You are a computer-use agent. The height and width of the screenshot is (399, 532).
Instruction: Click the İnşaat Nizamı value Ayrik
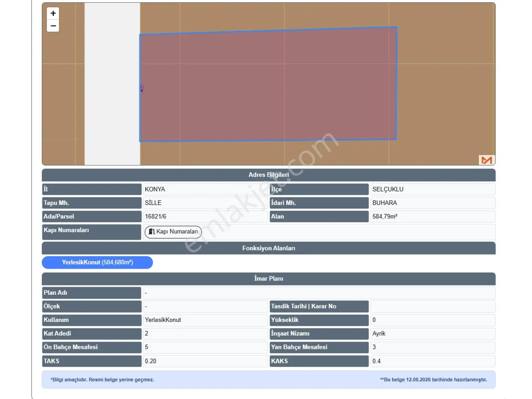[x=379, y=333]
